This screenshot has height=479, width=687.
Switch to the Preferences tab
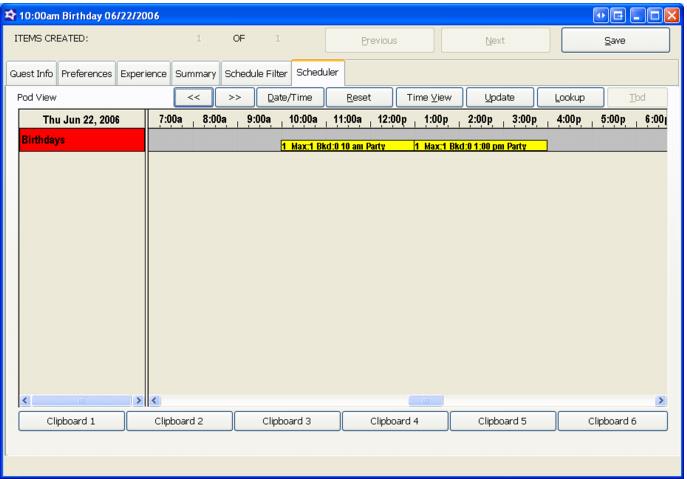tap(87, 74)
